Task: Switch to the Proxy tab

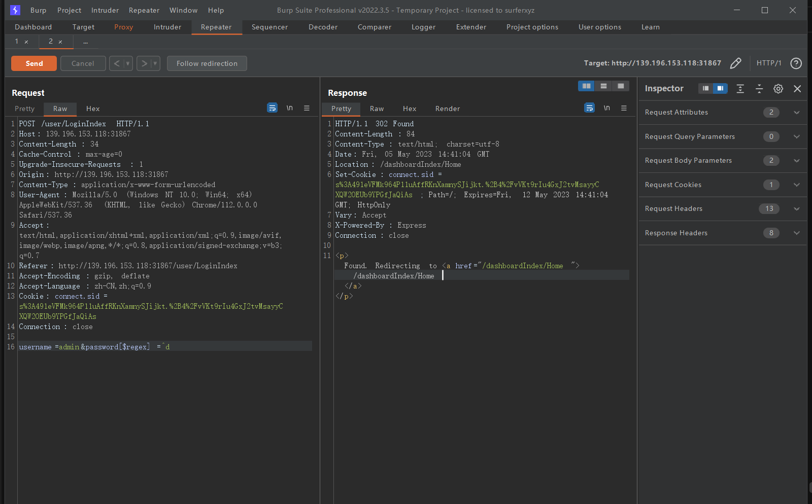Action: [x=123, y=27]
